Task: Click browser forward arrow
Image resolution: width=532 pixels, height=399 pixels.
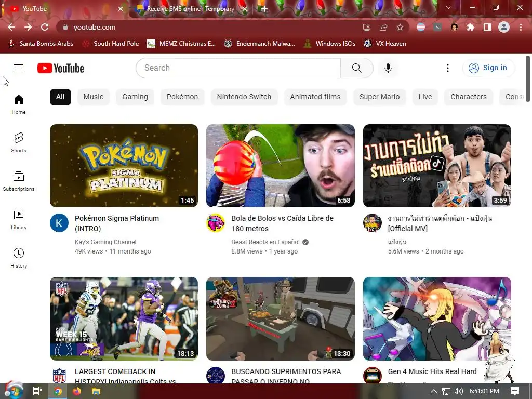Action: coord(28,27)
